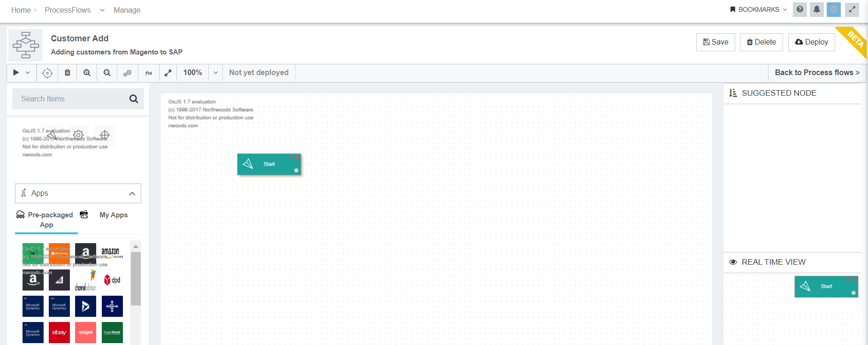Click the REAL TIME VIEW eye icon
868x345 pixels.
click(733, 262)
